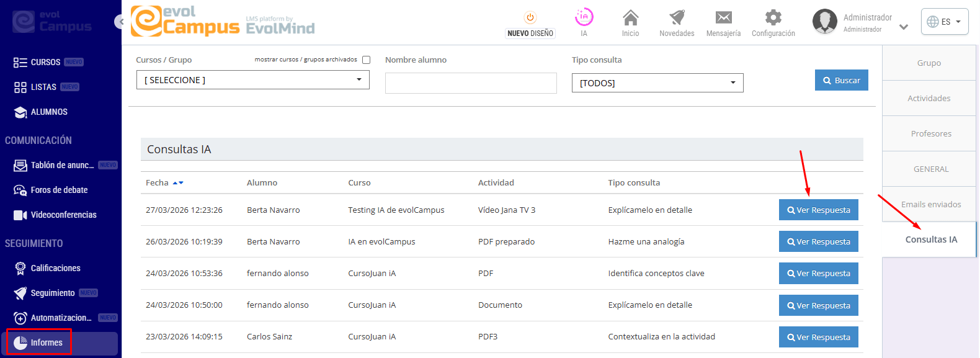
Task: Ver Respuesta for Carlos Sainz row
Action: (x=819, y=338)
